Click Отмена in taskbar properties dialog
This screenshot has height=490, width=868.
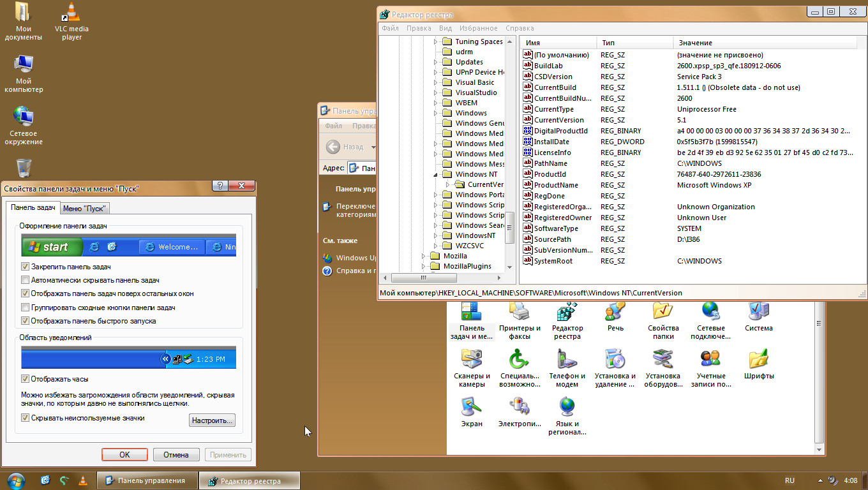click(x=176, y=455)
